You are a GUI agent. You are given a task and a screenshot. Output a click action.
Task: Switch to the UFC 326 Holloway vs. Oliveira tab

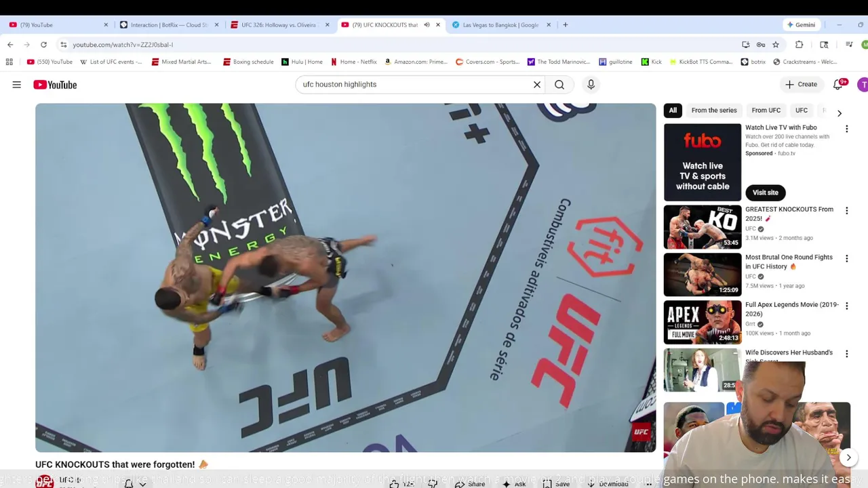[279, 25]
